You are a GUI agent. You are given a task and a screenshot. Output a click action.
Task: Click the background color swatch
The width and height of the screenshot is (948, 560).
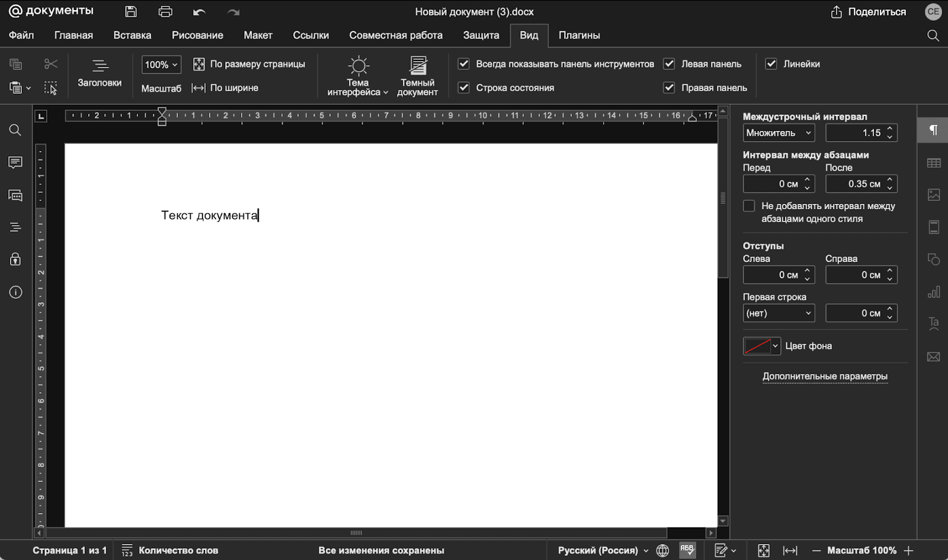tap(757, 346)
